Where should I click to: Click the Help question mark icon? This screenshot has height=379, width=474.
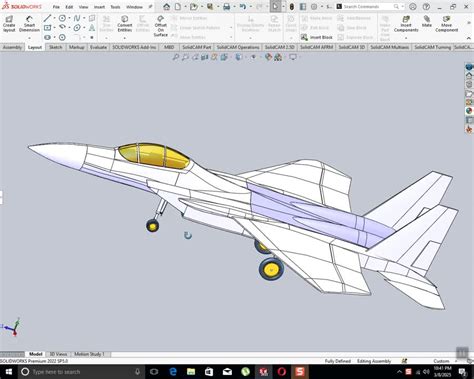(x=426, y=6)
